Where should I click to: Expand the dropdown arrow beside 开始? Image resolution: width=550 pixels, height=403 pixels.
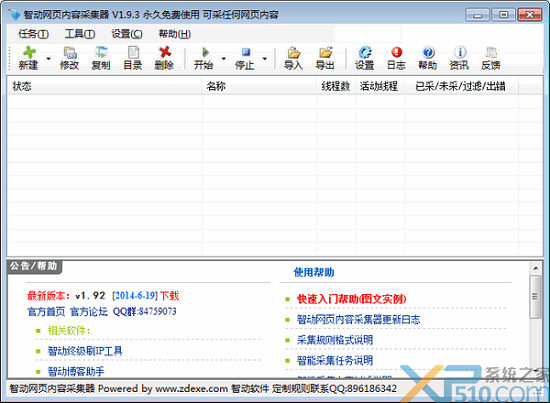click(x=223, y=58)
